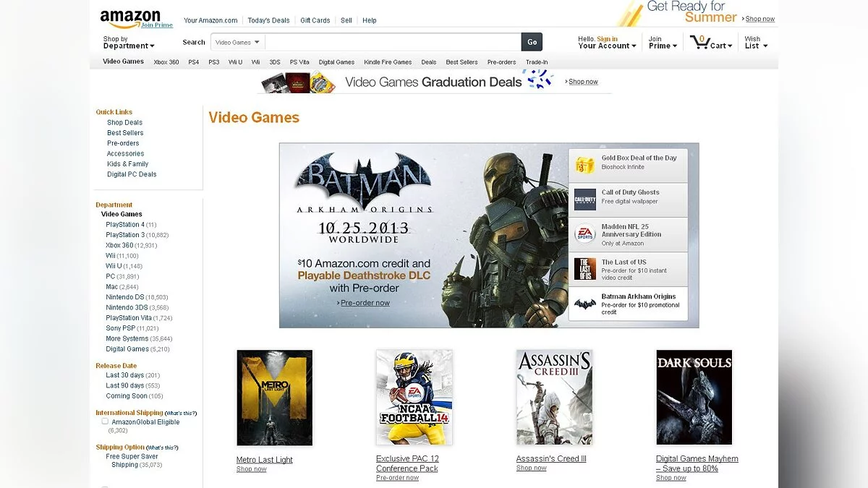Click Exclusive PAC 12 Conference Pack link

click(407, 463)
